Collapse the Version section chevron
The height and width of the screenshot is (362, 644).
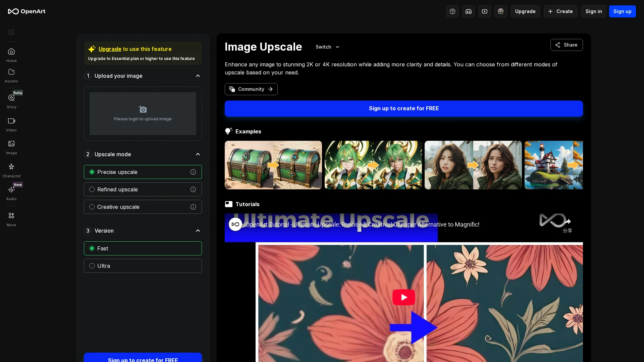(x=198, y=231)
